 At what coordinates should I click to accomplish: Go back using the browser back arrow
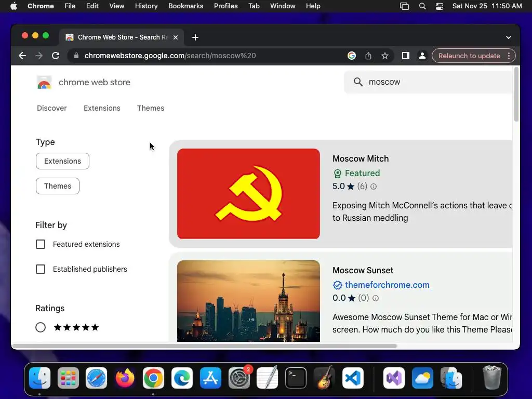click(22, 56)
